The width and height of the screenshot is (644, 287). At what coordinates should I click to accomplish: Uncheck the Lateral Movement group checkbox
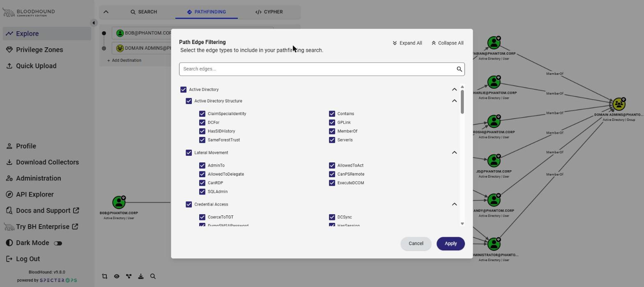189,153
